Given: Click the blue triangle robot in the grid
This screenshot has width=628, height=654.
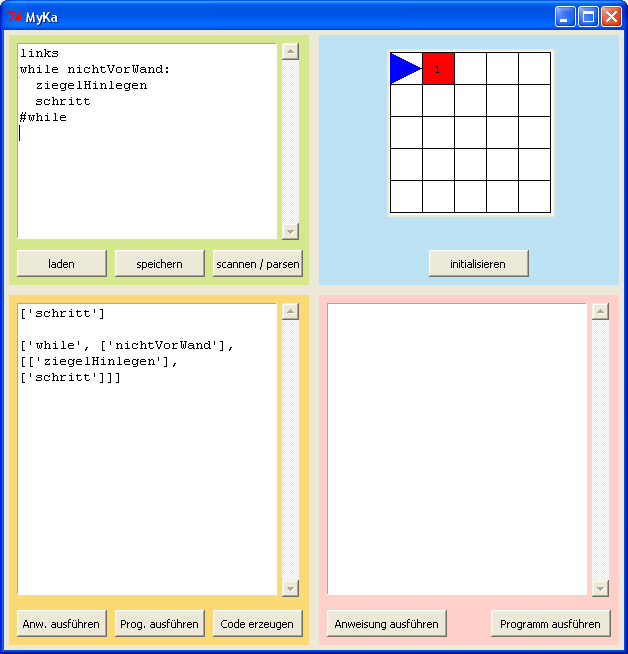Looking at the screenshot, I should pos(405,68).
